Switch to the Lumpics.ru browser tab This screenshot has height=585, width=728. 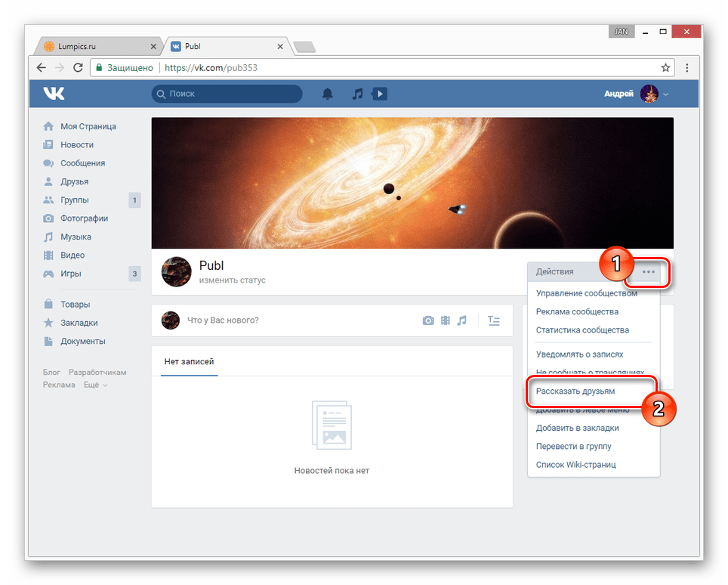click(98, 46)
